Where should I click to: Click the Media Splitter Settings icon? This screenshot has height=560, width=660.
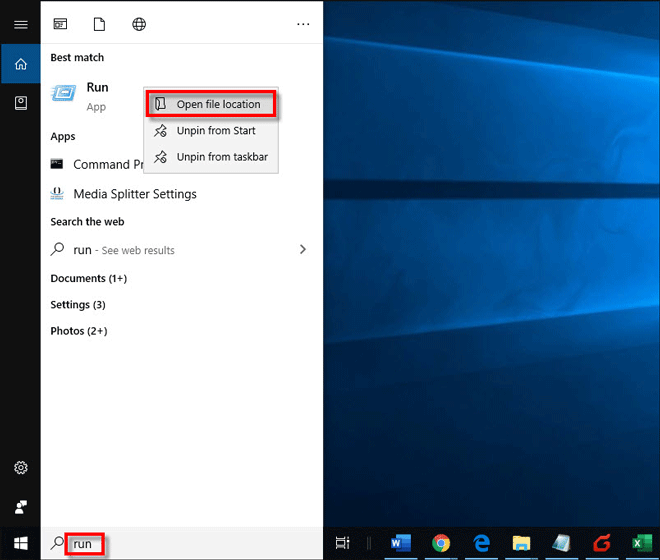57,193
